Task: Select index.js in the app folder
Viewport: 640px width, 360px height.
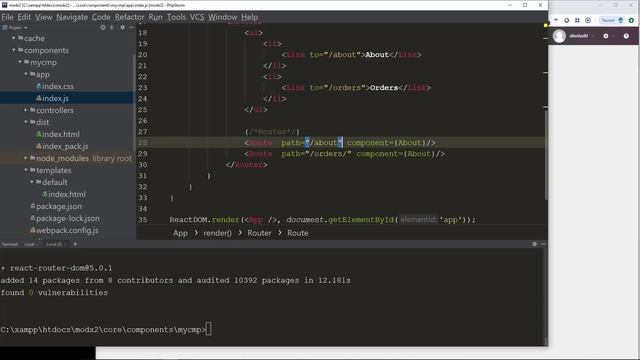Action: (x=52, y=98)
